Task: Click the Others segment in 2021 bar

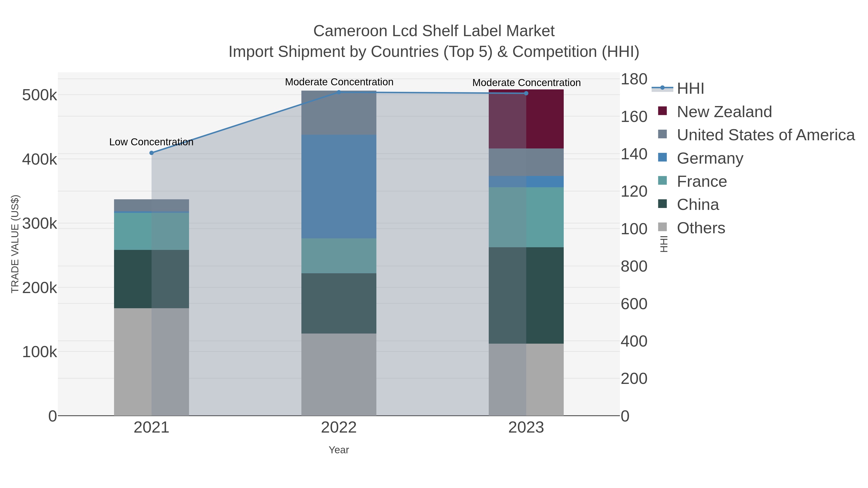Action: pos(151,362)
